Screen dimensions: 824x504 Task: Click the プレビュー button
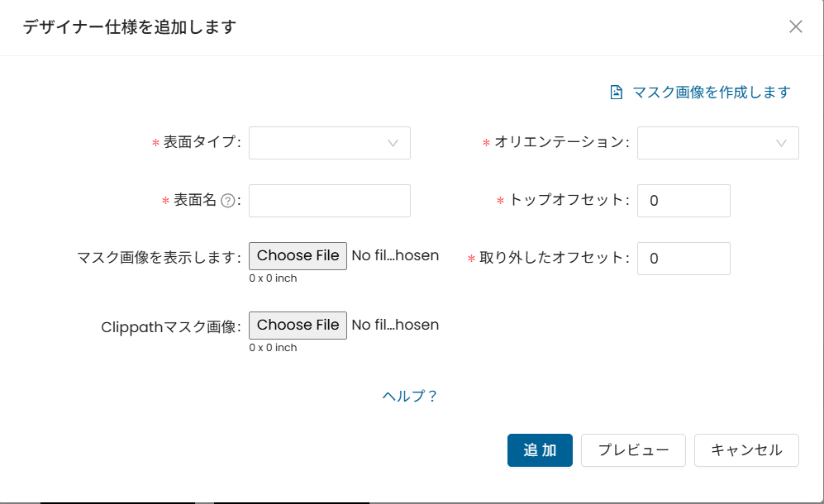[633, 449]
